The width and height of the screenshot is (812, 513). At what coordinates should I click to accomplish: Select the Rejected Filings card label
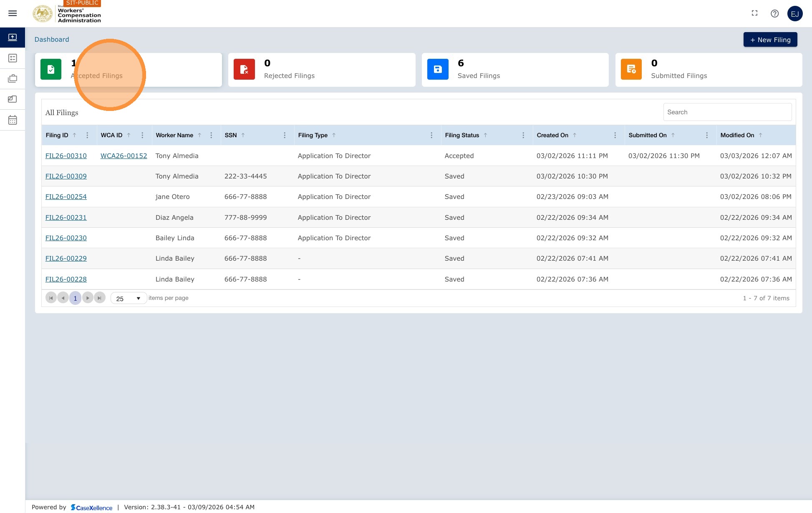coord(289,76)
